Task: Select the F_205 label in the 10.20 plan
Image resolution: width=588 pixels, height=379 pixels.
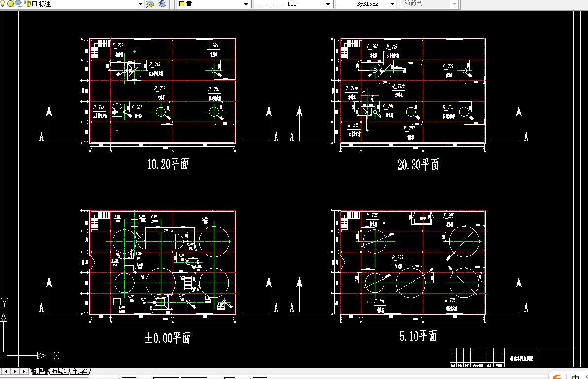Action: pos(213,45)
